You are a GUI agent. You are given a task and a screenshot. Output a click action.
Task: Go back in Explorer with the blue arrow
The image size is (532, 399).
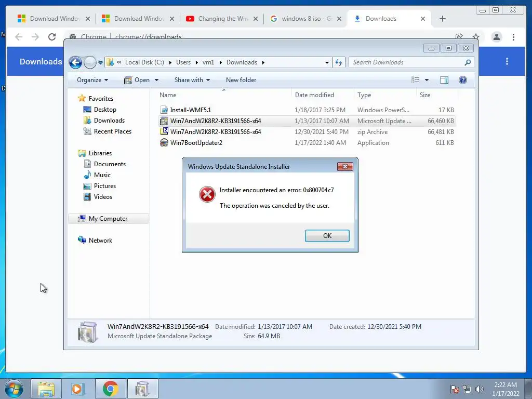(x=75, y=62)
